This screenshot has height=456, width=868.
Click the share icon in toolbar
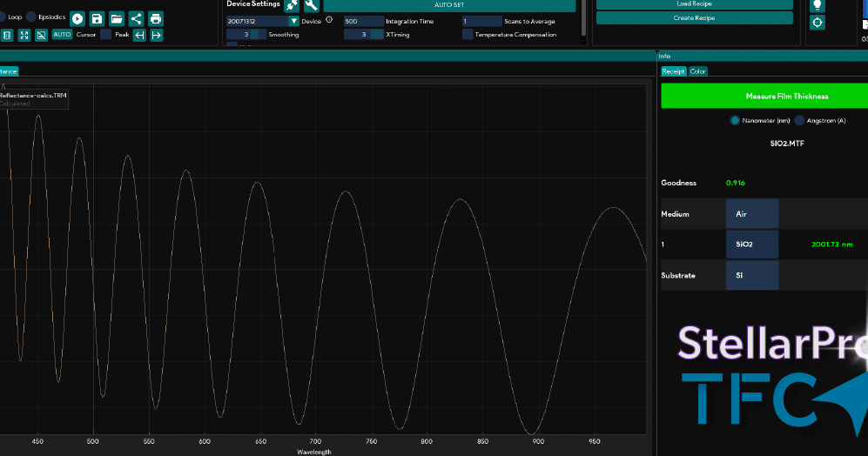[136, 18]
